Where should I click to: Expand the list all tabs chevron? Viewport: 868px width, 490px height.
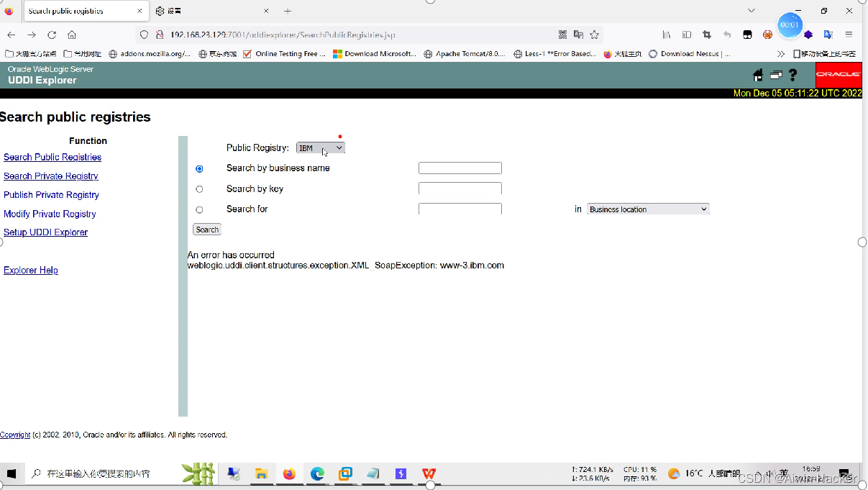pyautogui.click(x=751, y=11)
